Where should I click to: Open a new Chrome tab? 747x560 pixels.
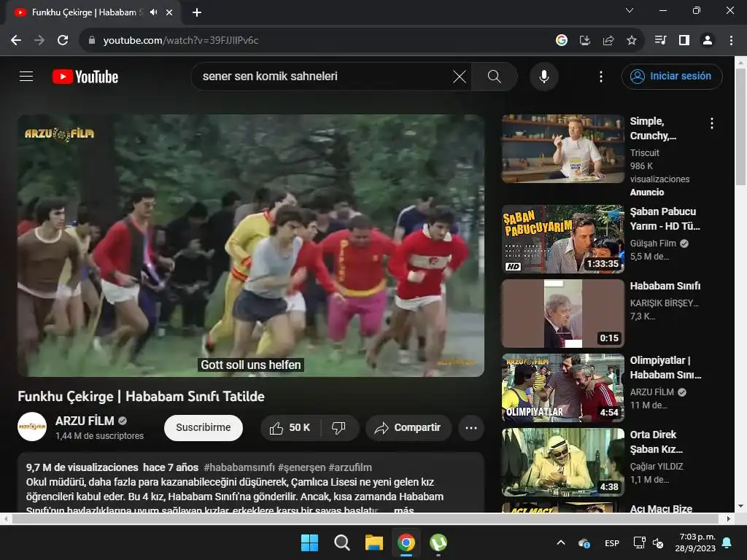[197, 12]
